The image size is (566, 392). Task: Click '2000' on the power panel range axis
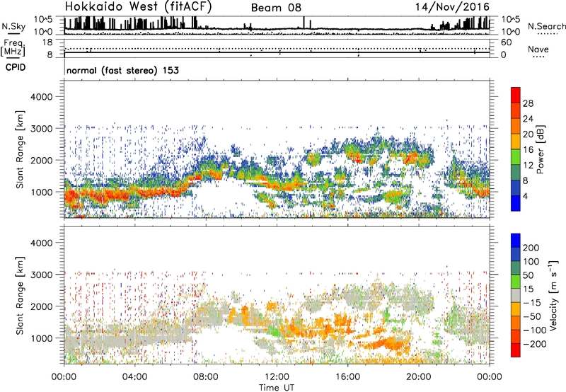click(x=42, y=160)
